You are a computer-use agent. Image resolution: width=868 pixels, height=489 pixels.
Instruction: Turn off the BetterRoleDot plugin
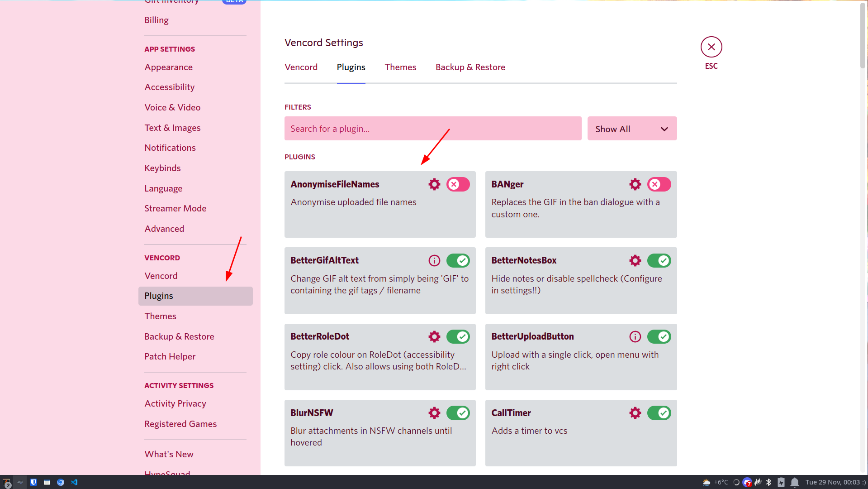458,336
